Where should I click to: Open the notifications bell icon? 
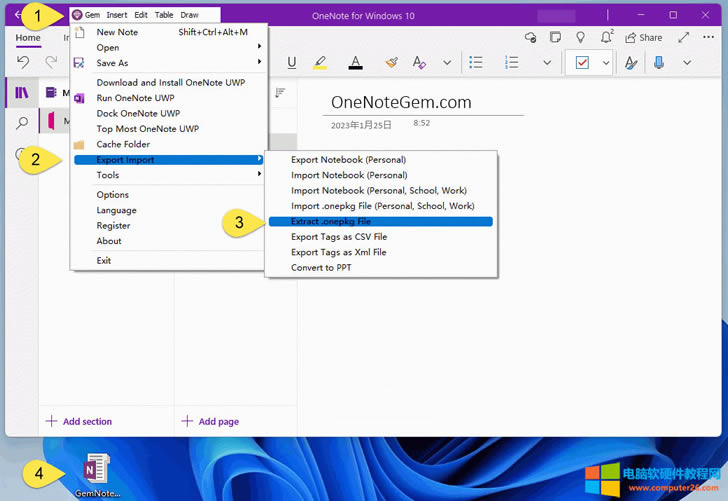(x=607, y=37)
